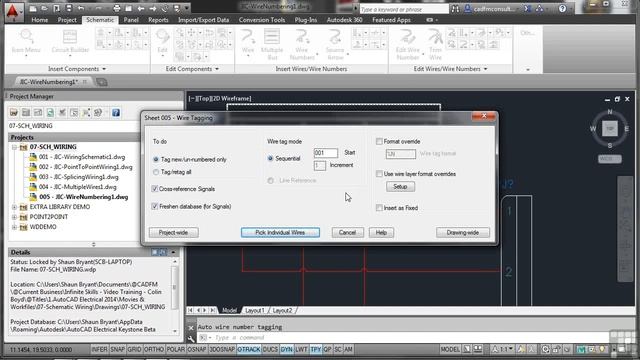Click the Start value 001 input field

pos(326,153)
